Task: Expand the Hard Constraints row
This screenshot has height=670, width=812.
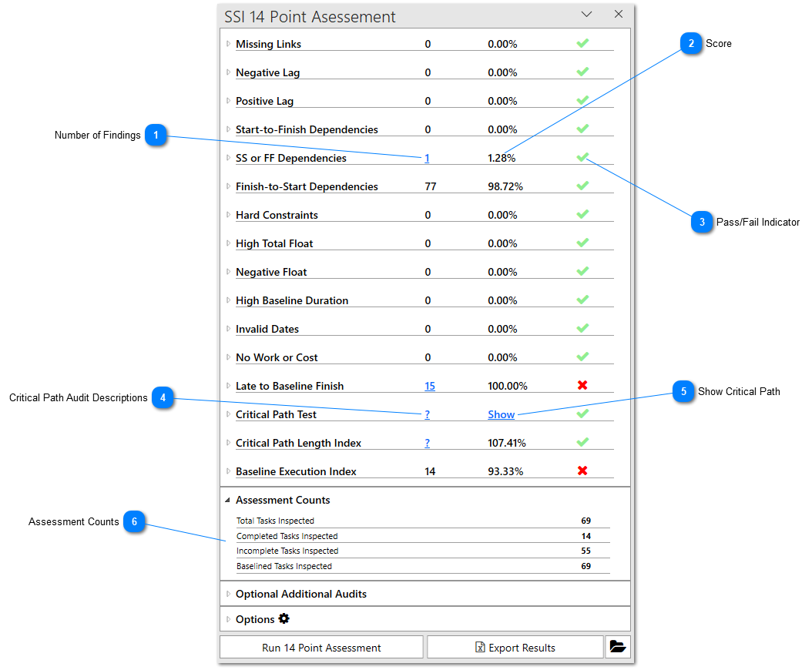Action: click(228, 215)
